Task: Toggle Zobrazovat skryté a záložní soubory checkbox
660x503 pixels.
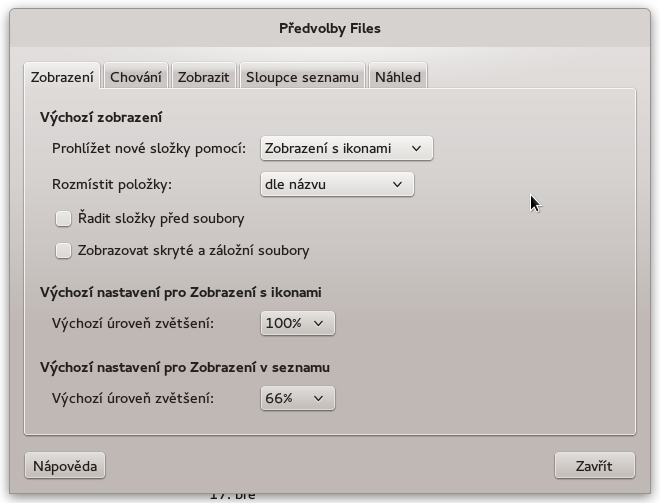Action: coord(63,250)
